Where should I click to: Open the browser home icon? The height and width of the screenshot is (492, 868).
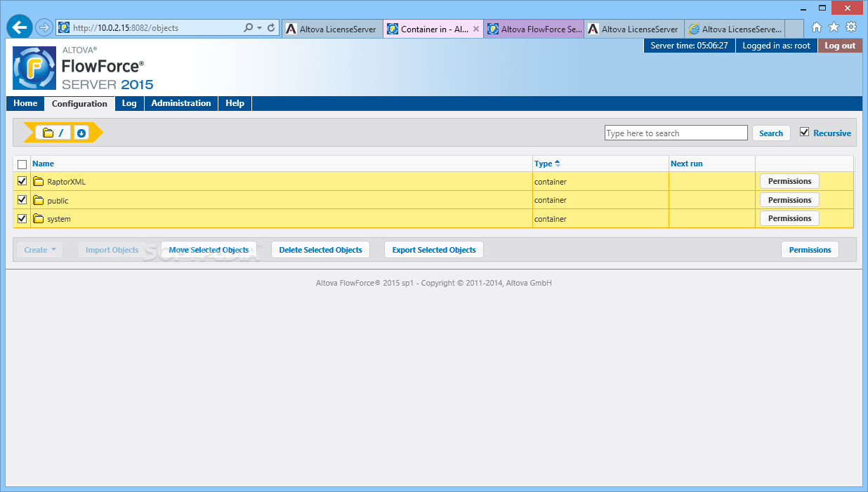pyautogui.click(x=816, y=27)
